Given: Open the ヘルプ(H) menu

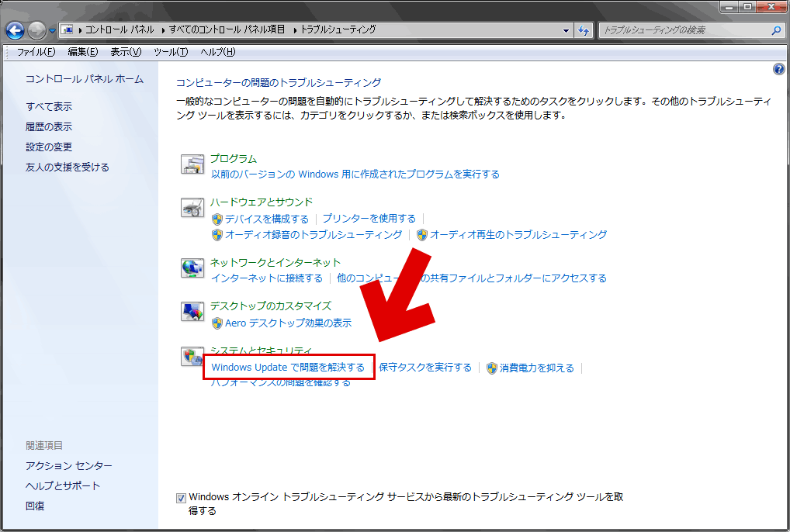Looking at the screenshot, I should pos(217,52).
